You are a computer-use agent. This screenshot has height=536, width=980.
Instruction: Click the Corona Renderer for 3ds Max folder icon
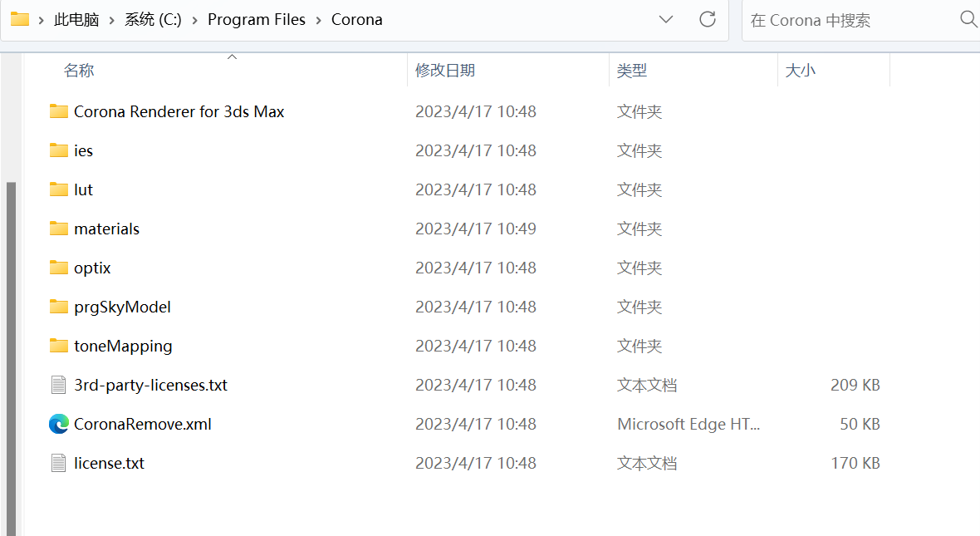(x=59, y=111)
